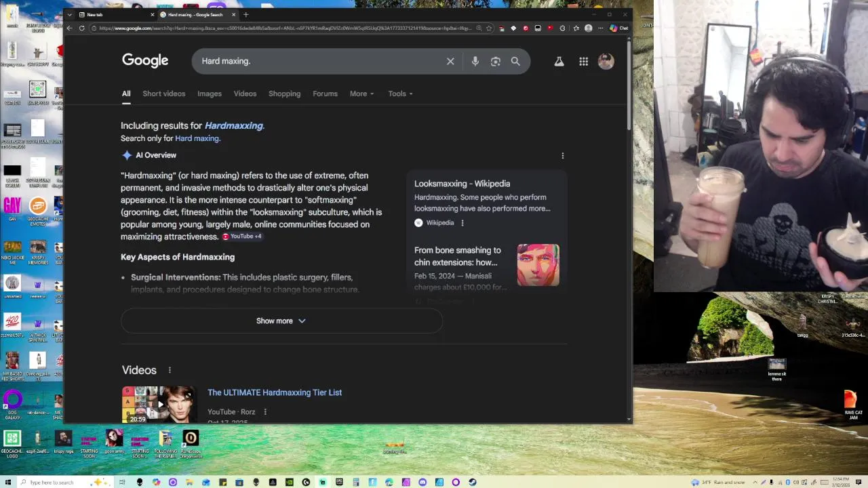
Task: Reload the page in the browser
Action: (x=81, y=28)
